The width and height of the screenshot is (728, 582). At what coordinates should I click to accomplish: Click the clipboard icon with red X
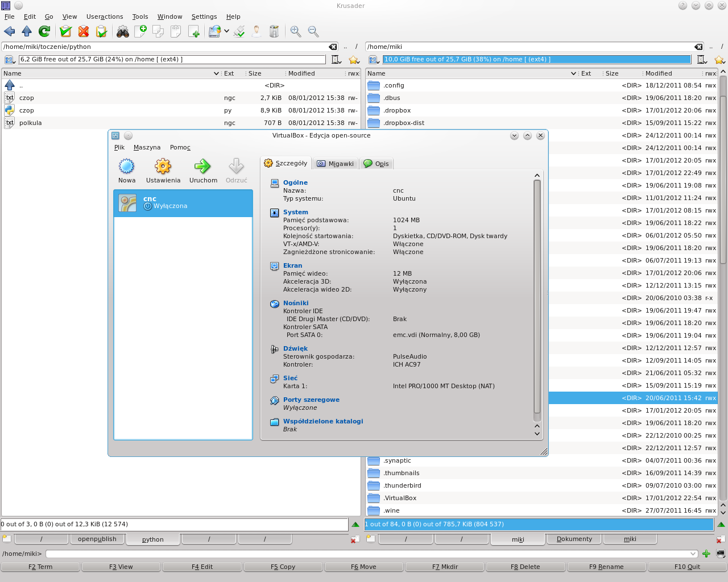tap(84, 31)
